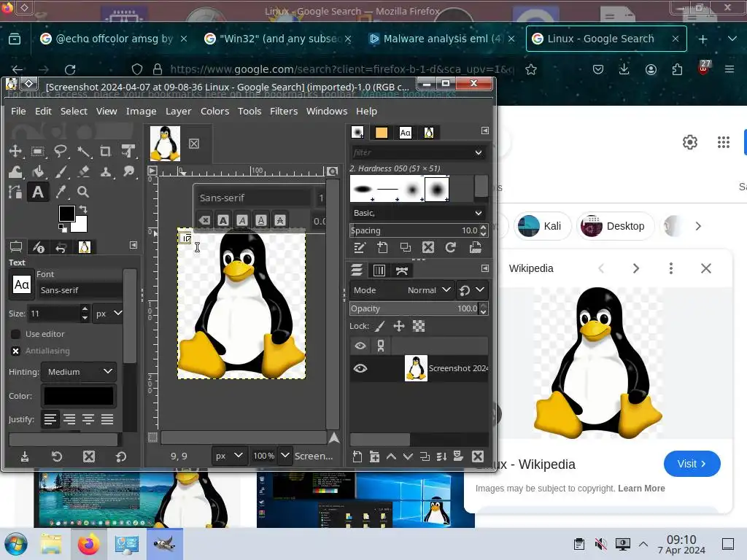
Task: Adjust the layer Opacity slider
Action: [x=414, y=308]
